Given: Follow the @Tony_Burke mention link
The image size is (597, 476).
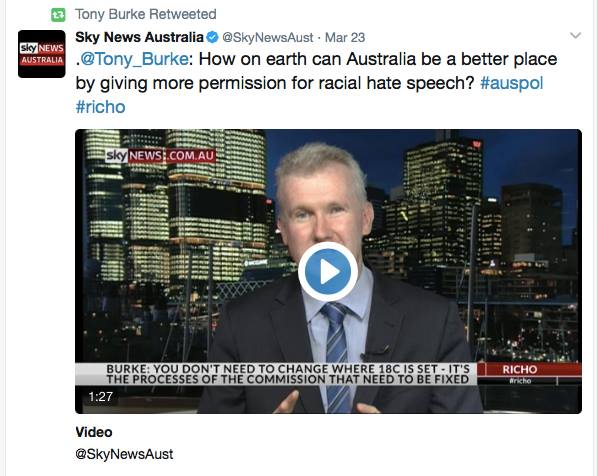Looking at the screenshot, I should pyautogui.click(x=134, y=59).
